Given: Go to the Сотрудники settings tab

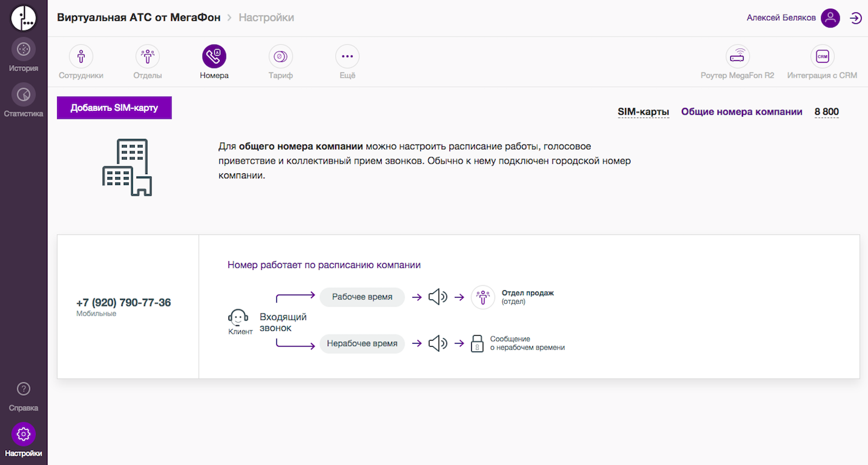Looking at the screenshot, I should pos(81,62).
